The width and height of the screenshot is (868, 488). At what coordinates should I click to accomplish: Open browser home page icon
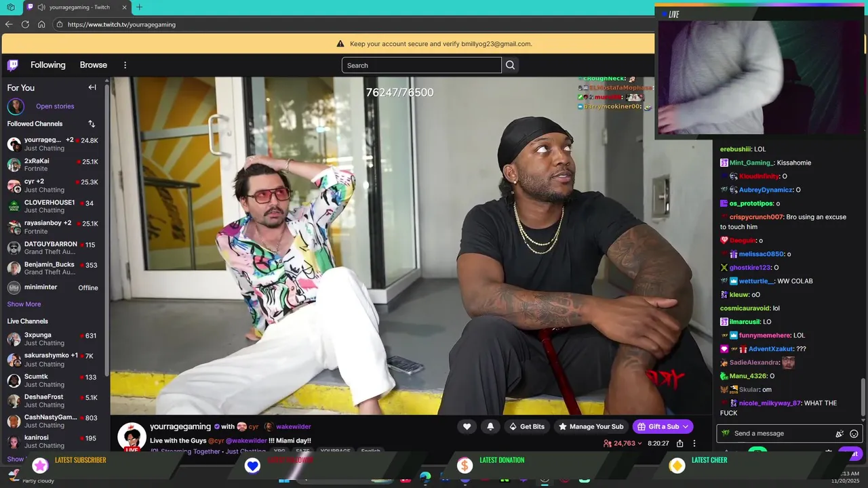click(41, 24)
